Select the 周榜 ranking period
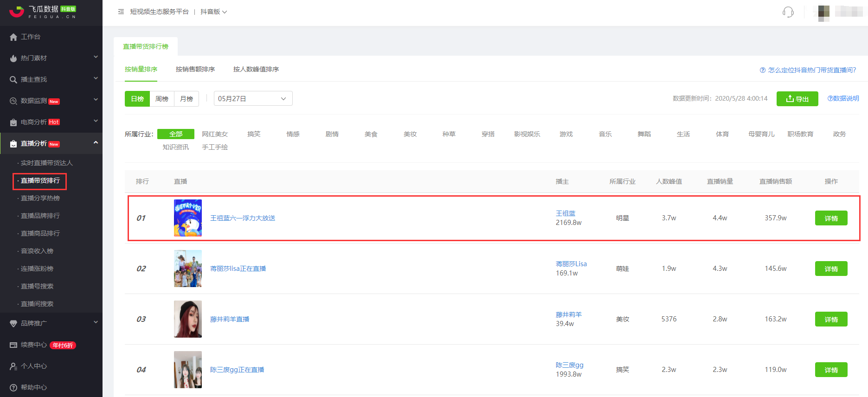 [162, 99]
